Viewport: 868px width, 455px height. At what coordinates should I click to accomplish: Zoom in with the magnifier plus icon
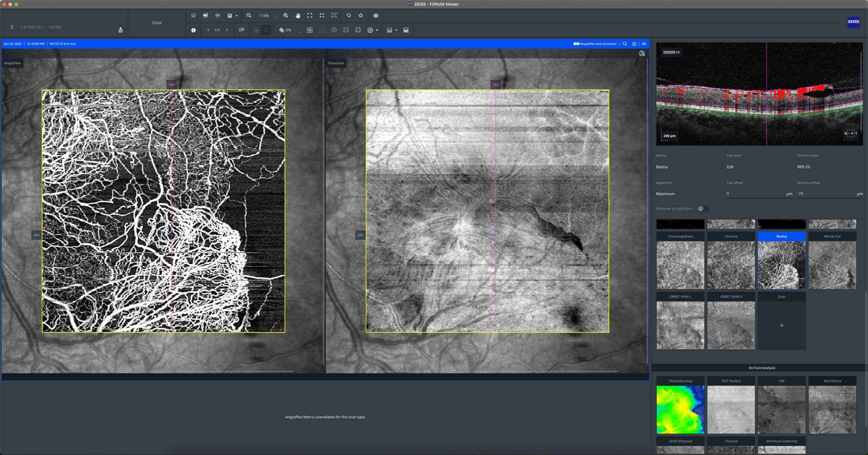pos(285,16)
